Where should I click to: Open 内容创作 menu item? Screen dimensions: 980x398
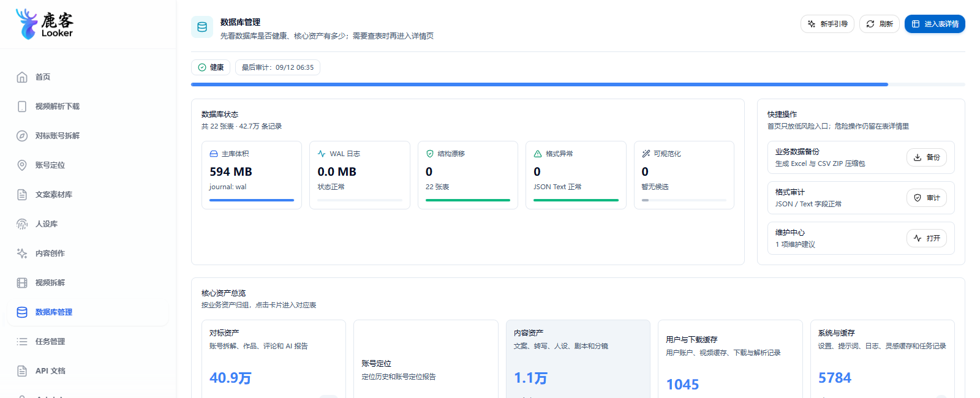click(88, 253)
